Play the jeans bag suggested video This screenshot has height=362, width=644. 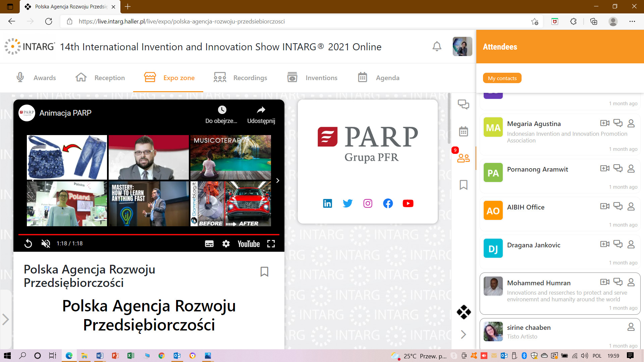tap(67, 157)
